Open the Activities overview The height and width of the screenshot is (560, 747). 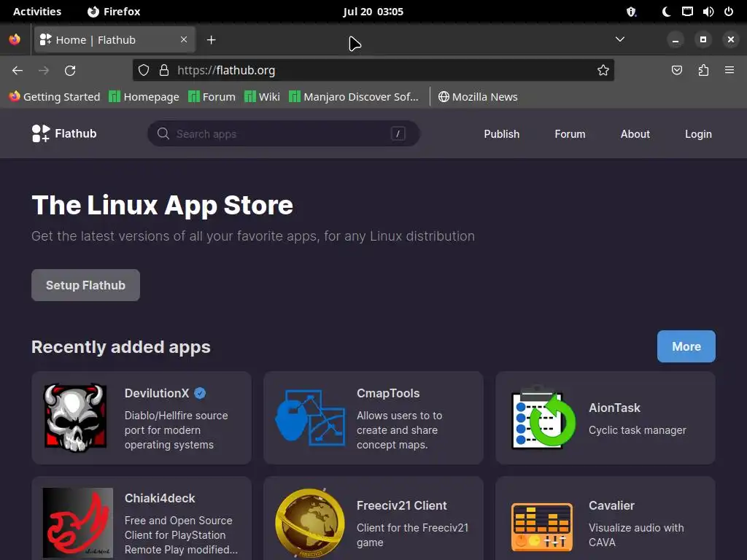37,12
